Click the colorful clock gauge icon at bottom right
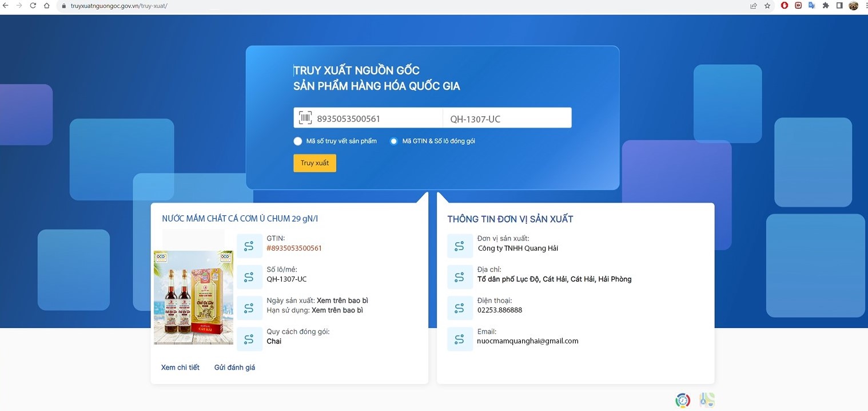The height and width of the screenshot is (411, 868). (683, 400)
